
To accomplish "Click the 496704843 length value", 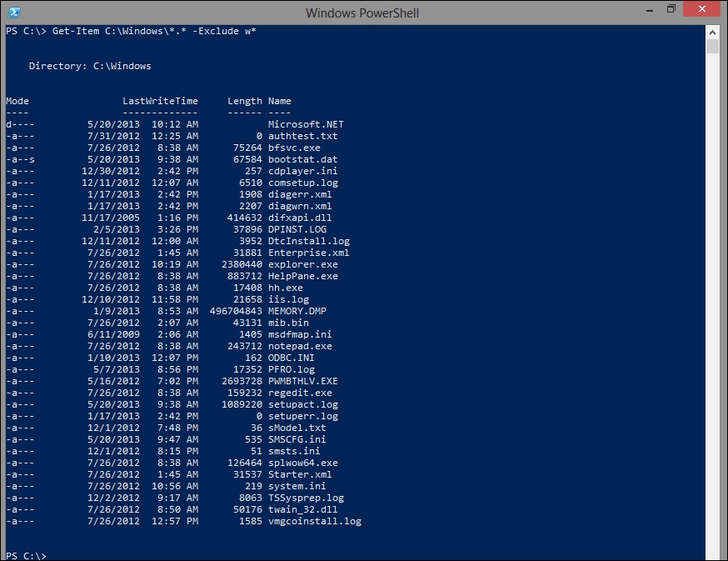I will point(236,311).
